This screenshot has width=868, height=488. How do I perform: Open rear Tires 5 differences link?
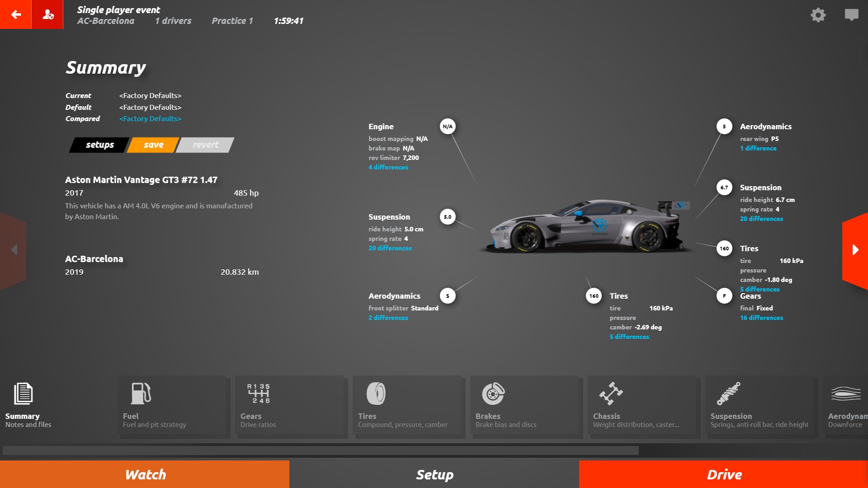coord(759,289)
